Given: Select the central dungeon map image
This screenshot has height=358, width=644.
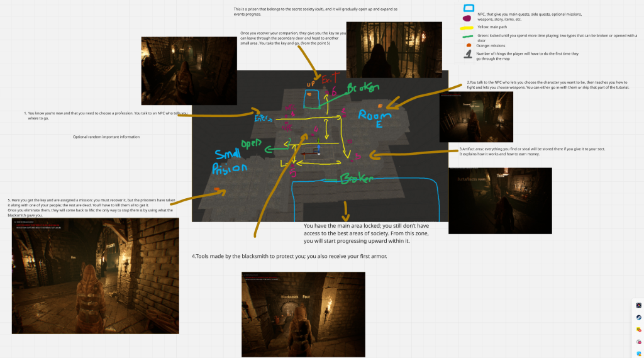Looking at the screenshot, I should 319,145.
